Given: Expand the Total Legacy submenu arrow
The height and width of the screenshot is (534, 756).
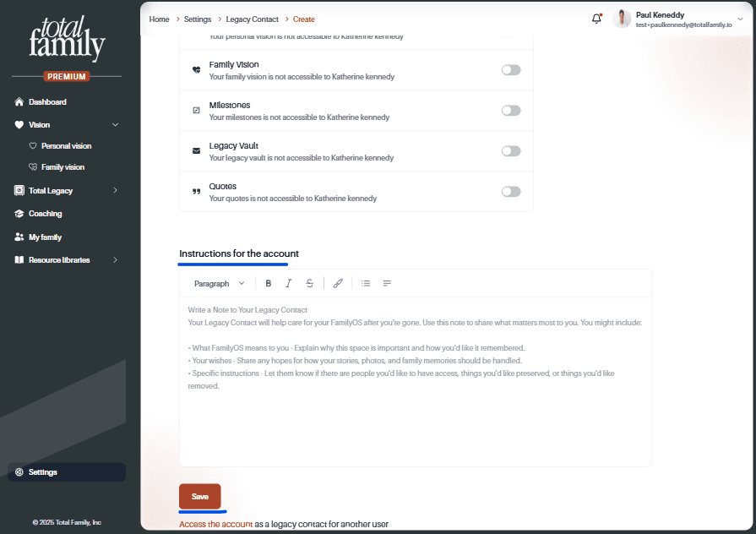Looking at the screenshot, I should point(115,190).
